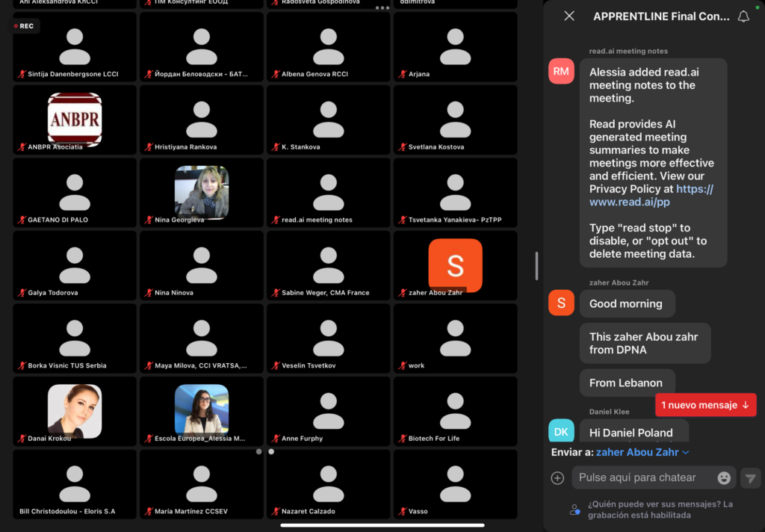
Task: Close the chat panel with X icon
Action: 569,16
